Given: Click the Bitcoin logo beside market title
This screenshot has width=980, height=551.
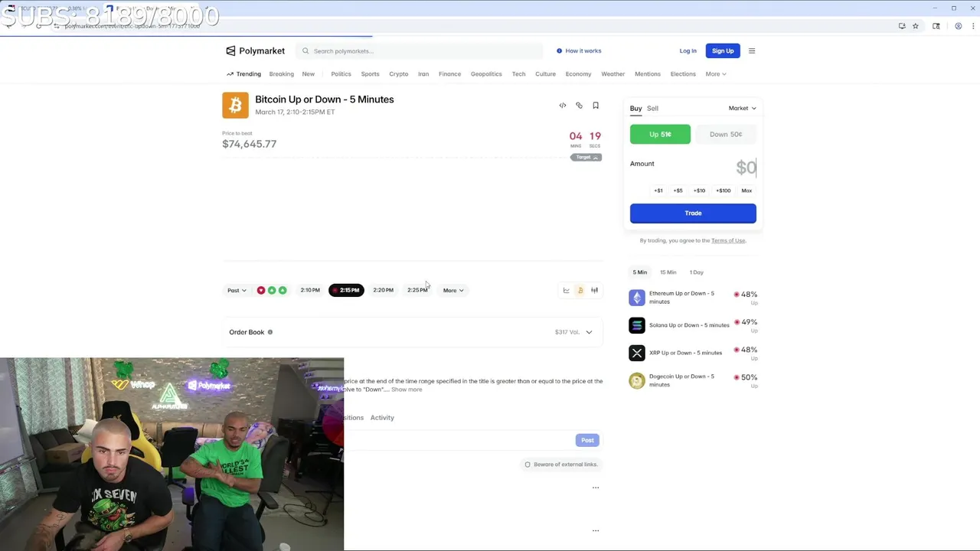Looking at the screenshot, I should tap(235, 106).
